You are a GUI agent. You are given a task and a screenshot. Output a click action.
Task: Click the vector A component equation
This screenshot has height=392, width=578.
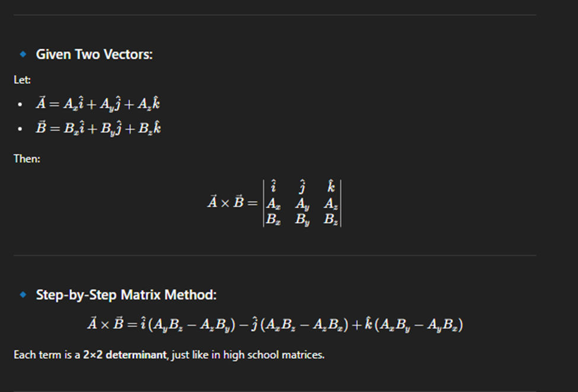click(98, 104)
